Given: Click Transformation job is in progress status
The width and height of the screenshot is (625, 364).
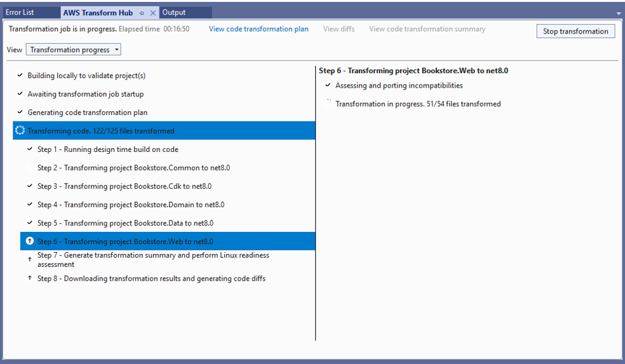Looking at the screenshot, I should click(63, 29).
